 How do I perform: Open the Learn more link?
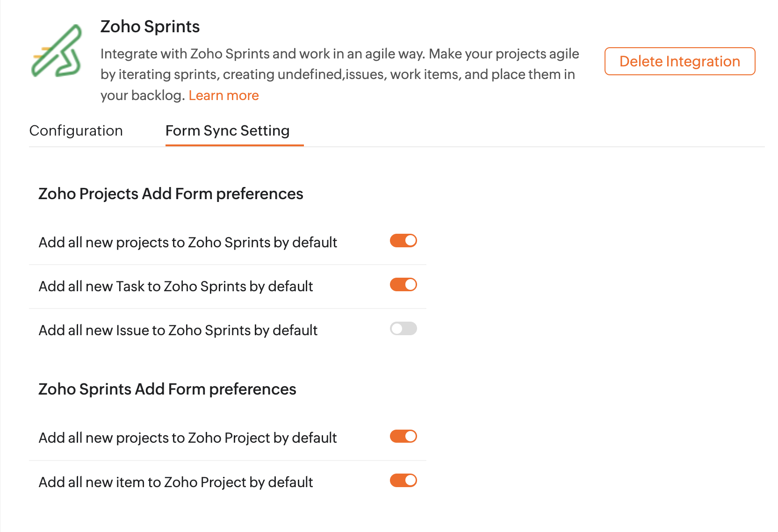pyautogui.click(x=223, y=95)
